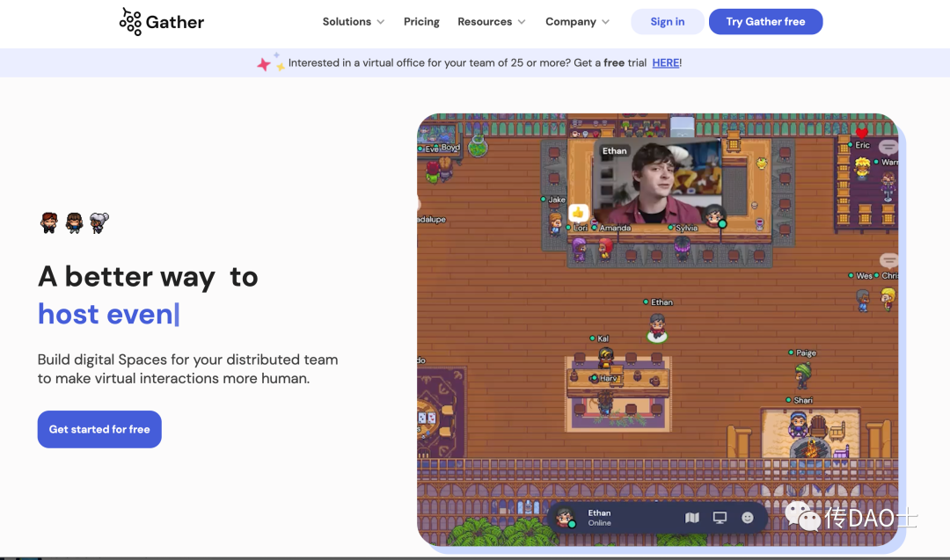
Task: Click Ethan's avatar in the bottom toolbar
Action: (566, 518)
